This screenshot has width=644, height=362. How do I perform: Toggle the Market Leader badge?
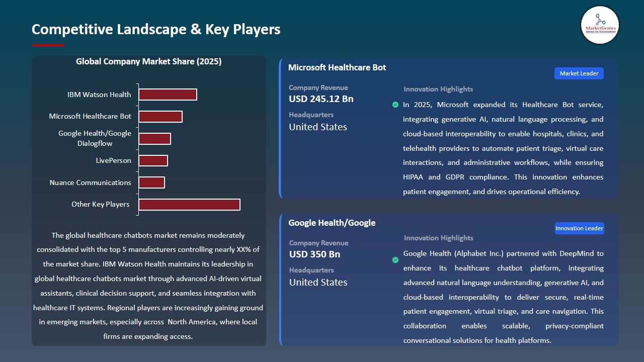579,73
